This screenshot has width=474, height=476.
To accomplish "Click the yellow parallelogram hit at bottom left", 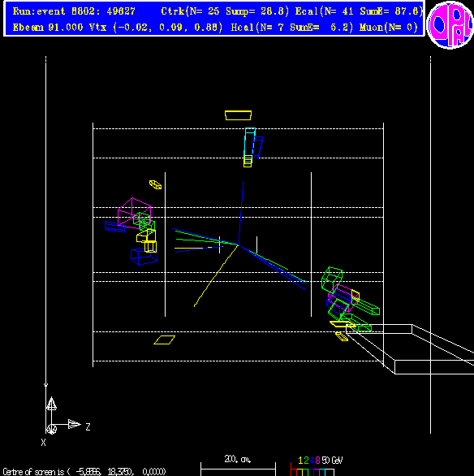I will pos(165,340).
